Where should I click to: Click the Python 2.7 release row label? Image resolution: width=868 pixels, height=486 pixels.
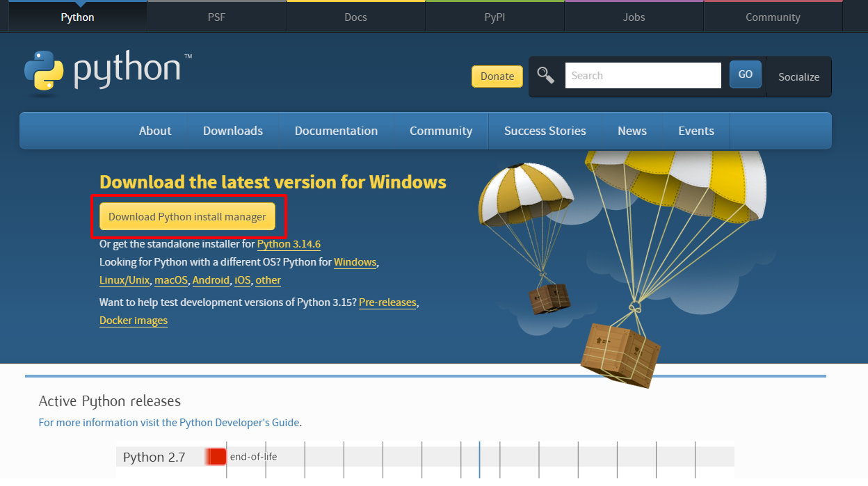[154, 457]
